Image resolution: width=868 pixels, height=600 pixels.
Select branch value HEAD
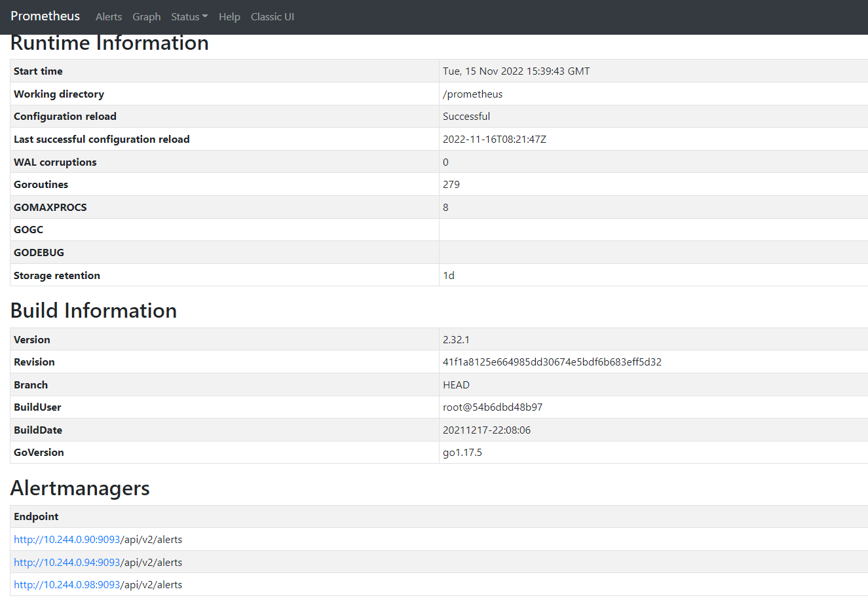coord(456,385)
